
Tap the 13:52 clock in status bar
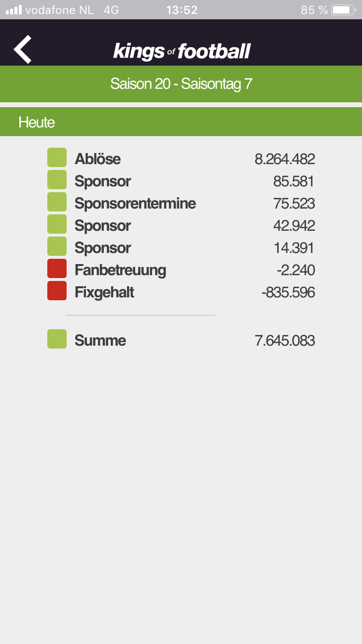(x=181, y=10)
